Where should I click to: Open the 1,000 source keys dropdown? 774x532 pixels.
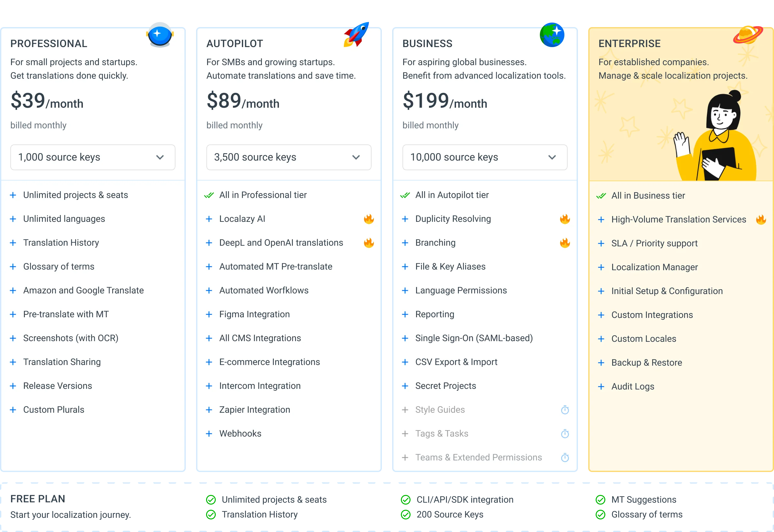tap(93, 157)
